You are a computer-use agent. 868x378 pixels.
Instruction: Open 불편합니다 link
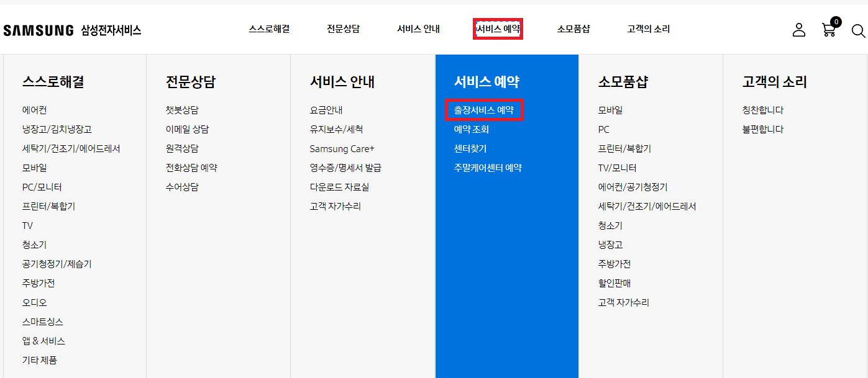pyautogui.click(x=763, y=130)
